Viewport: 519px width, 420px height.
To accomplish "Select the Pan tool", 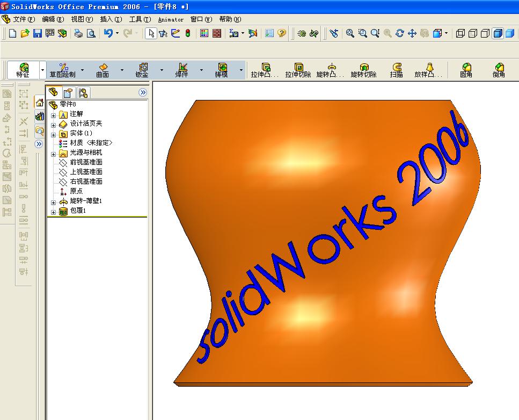I will (412, 33).
